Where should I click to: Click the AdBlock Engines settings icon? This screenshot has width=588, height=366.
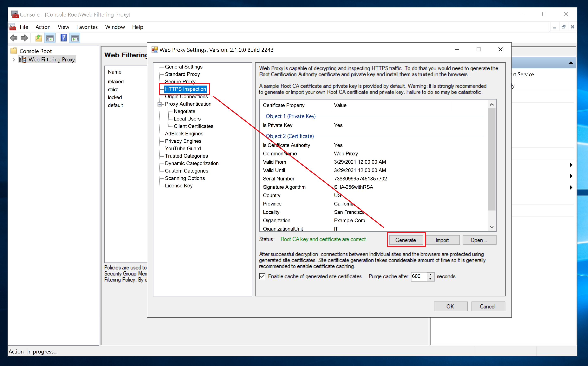184,134
